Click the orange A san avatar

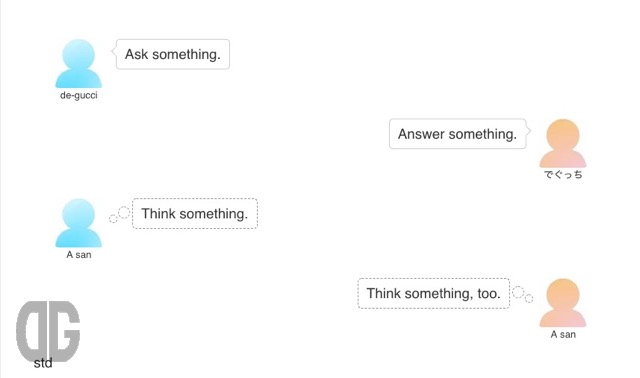click(x=563, y=302)
